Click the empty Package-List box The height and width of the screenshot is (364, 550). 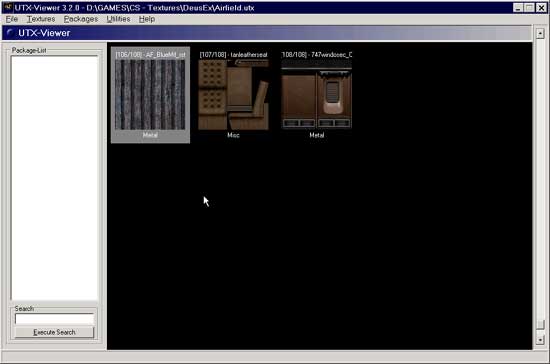[54, 178]
